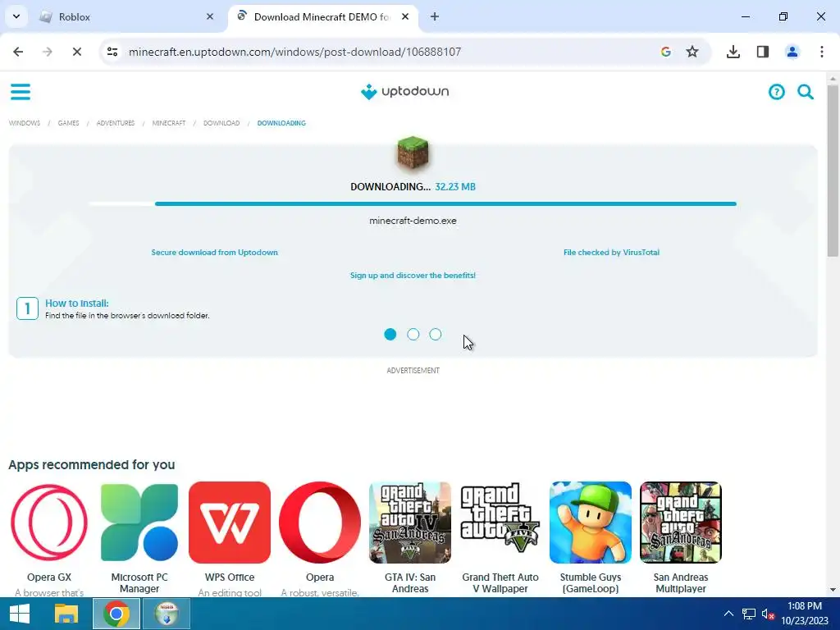Image resolution: width=840 pixels, height=630 pixels.
Task: View site information icon in address bar
Action: pos(112,52)
